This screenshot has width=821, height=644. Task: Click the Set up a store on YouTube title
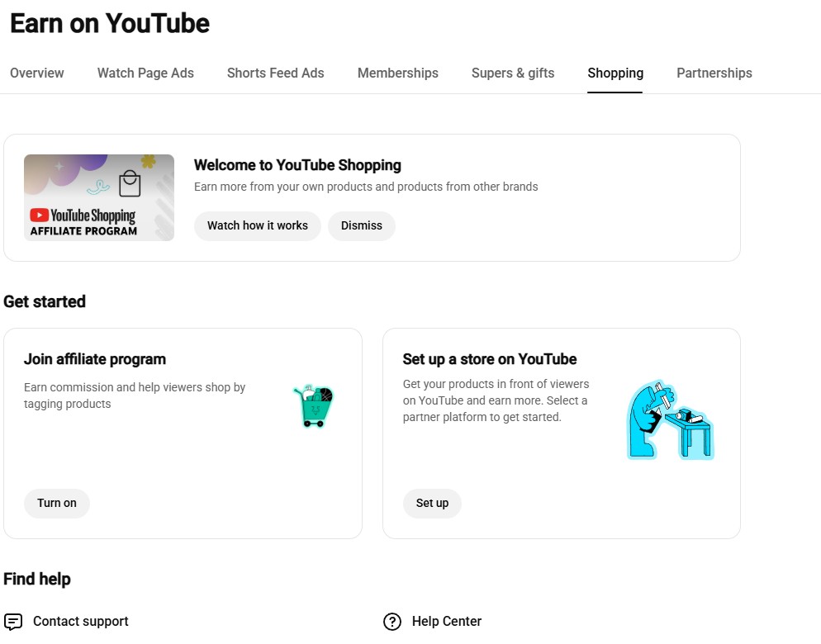490,359
